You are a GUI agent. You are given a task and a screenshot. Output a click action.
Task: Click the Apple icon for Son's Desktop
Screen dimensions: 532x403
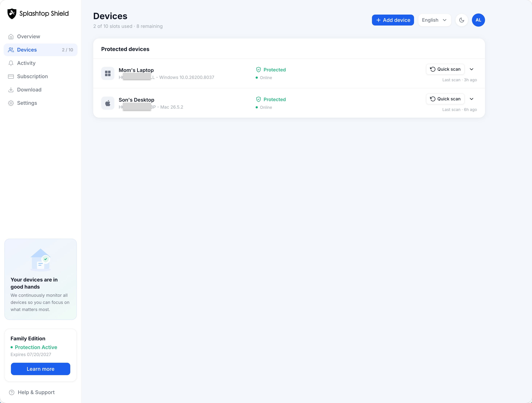108,103
